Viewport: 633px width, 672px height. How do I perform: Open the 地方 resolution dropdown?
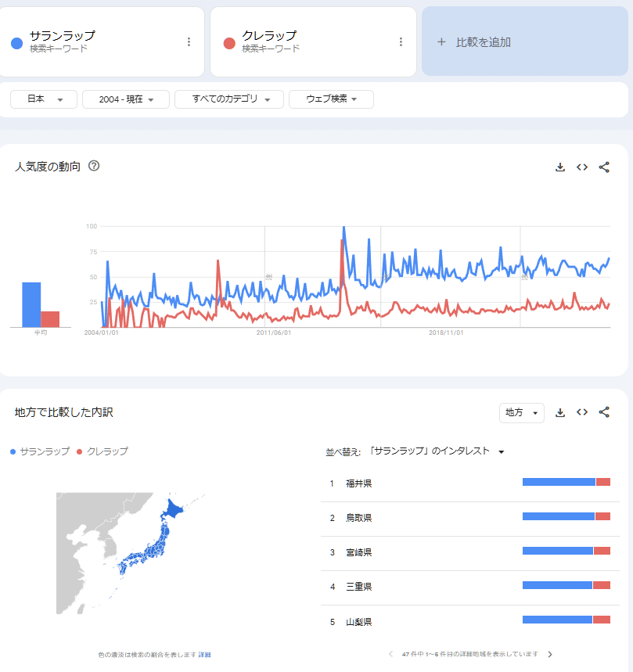pos(521,412)
